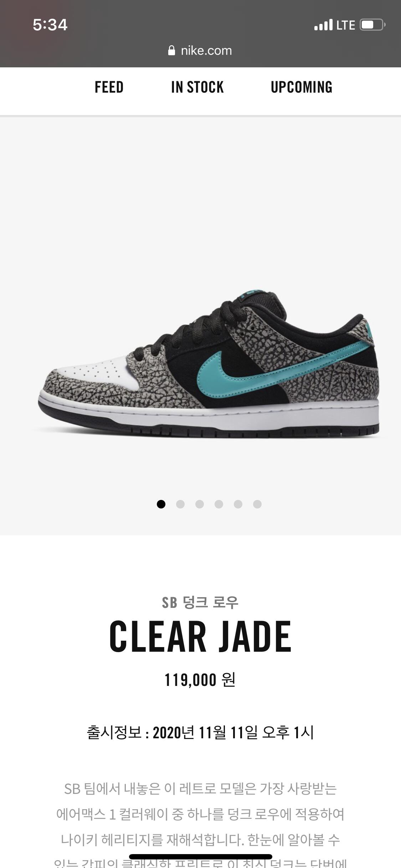Screen dimensions: 401x868
Task: Tap the lock icon beside nike.com
Action: coord(171,51)
